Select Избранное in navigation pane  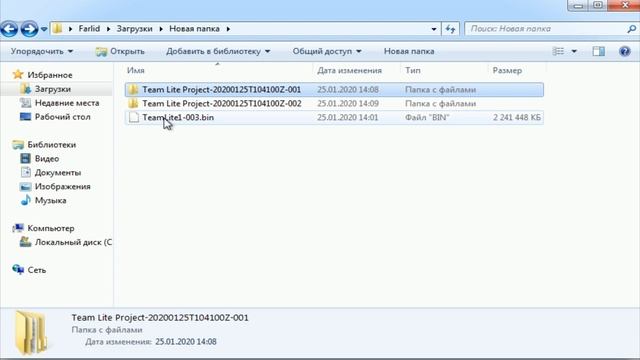pyautogui.click(x=50, y=75)
